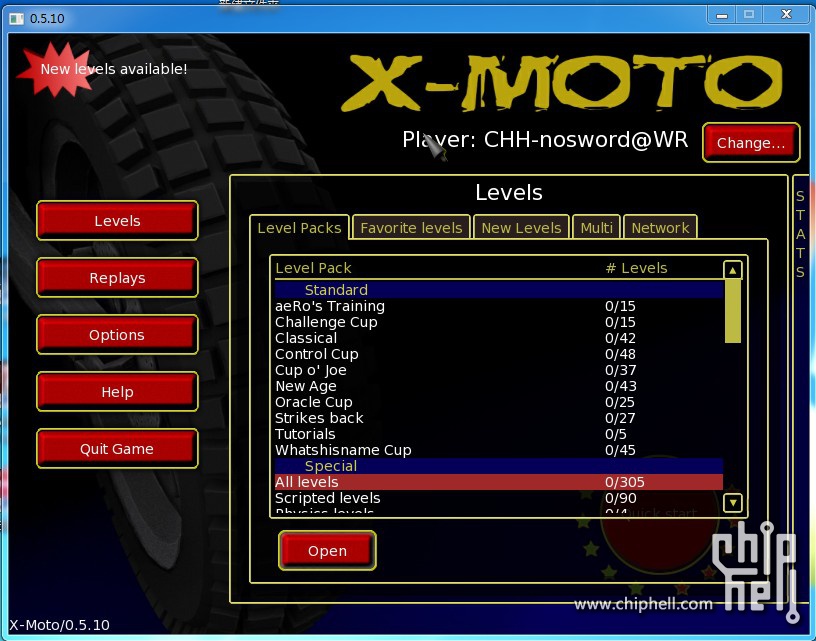
Task: Click the scroll down arrow in level list
Action: point(732,503)
